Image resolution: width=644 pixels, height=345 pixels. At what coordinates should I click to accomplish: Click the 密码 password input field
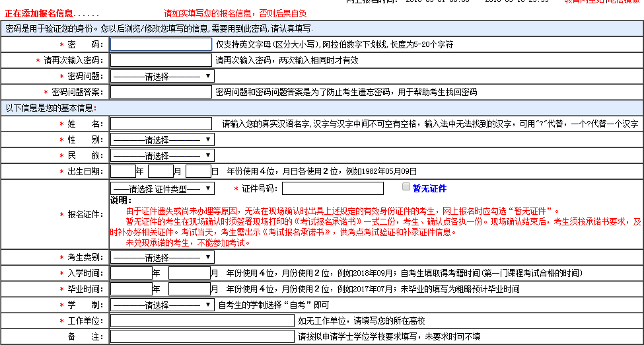point(161,44)
